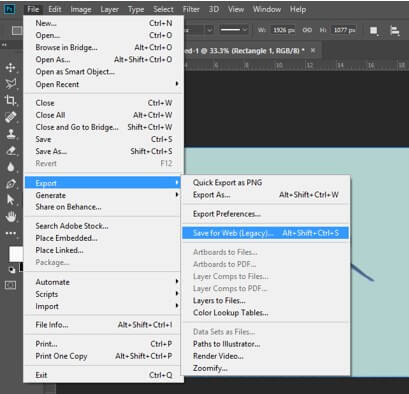The height and width of the screenshot is (394, 409).
Task: Open the Edit menu
Action: click(55, 9)
